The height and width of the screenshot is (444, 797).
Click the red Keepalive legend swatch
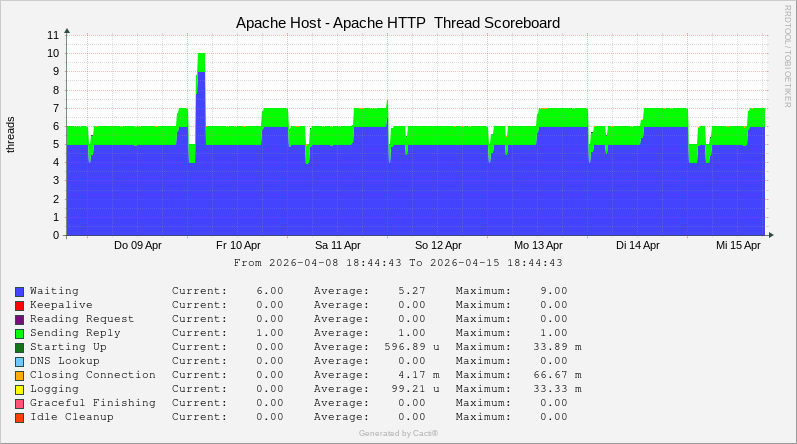click(x=19, y=305)
